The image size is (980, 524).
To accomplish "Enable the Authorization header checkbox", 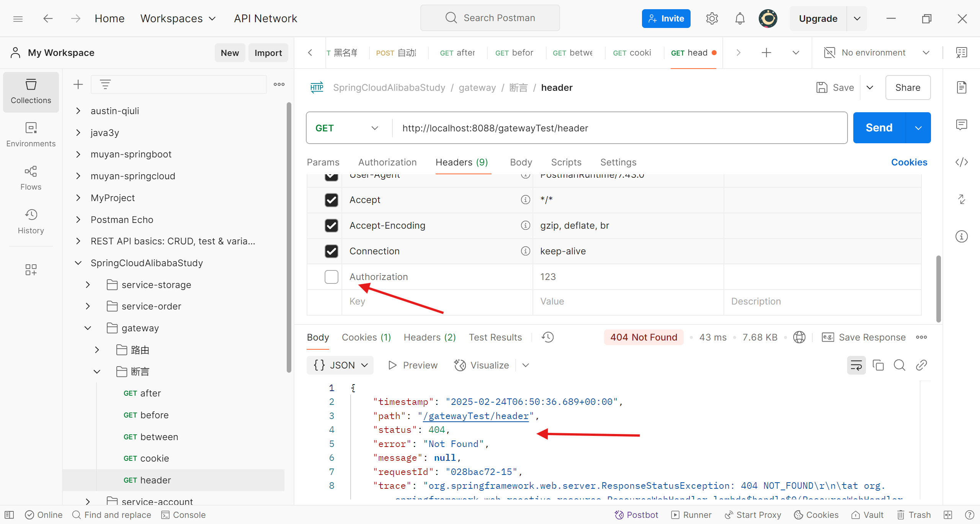I will 331,277.
